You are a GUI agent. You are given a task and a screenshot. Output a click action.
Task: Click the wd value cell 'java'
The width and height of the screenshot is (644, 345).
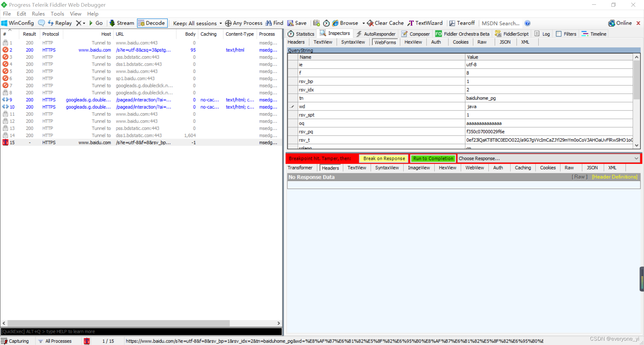(x=549, y=107)
